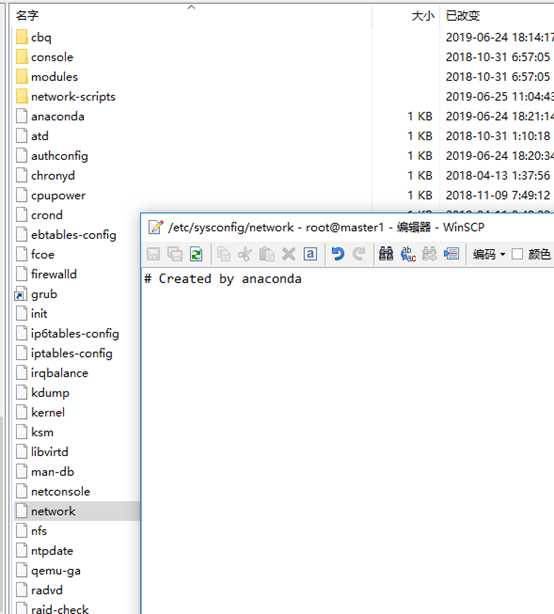Select the authconfig file name

(60, 156)
